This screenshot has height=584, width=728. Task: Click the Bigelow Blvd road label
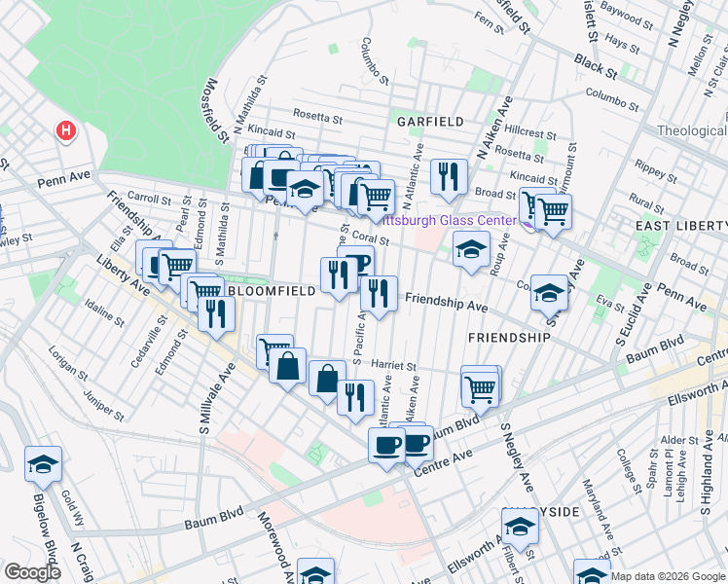coord(45,528)
